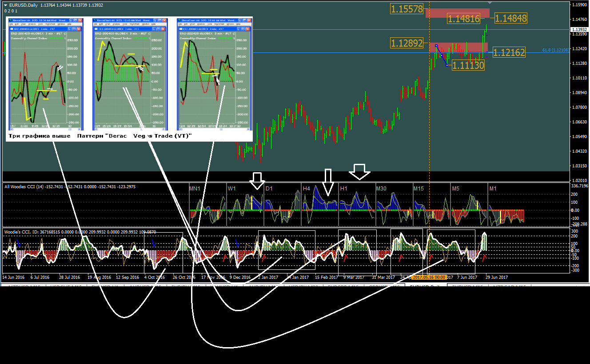The image size is (590, 364).
Task: Click the M30 timeframe label in CCI panel
Action: [382, 189]
